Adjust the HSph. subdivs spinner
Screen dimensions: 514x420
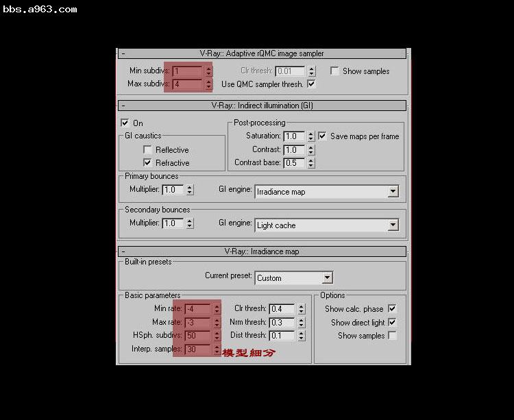click(x=217, y=336)
